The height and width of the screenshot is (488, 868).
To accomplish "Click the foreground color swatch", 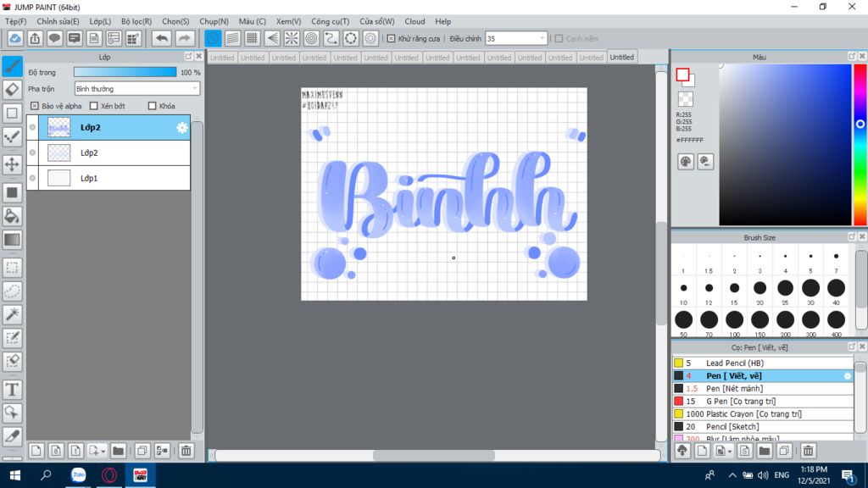I will point(682,75).
